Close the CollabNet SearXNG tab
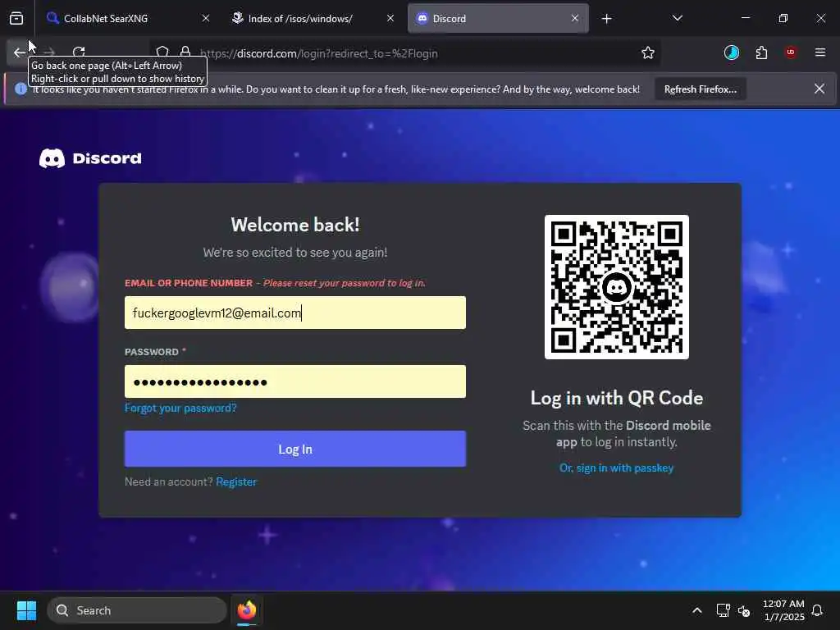 coord(206,18)
